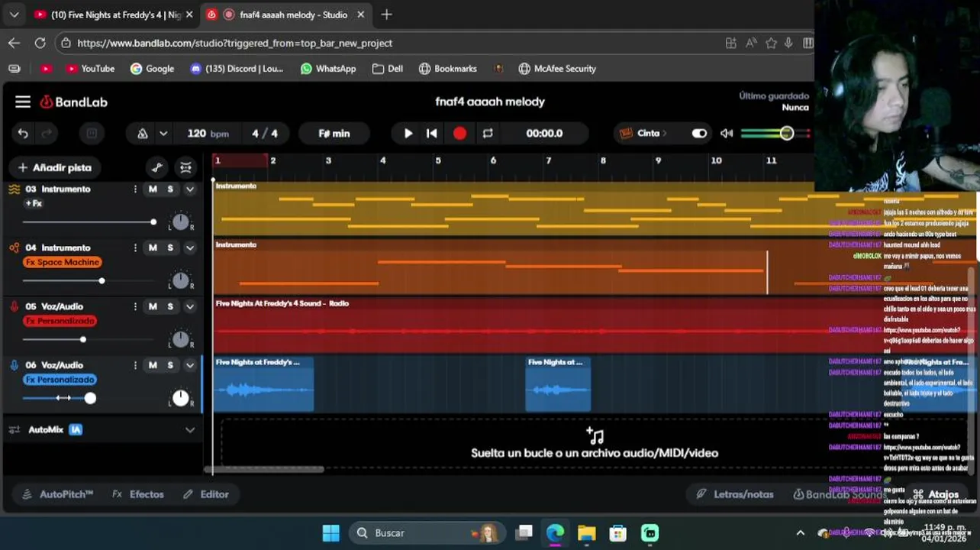This screenshot has height=550, width=980.
Task: Open the three-dot menu of track 05
Action: tap(135, 306)
